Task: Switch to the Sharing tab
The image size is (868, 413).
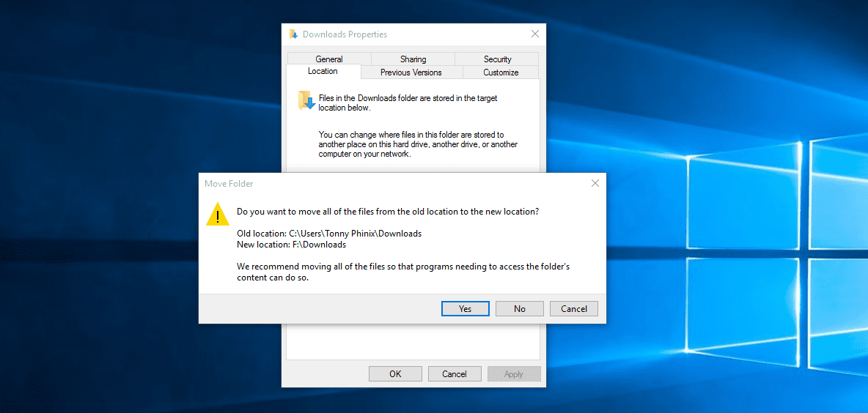Action: click(x=413, y=59)
